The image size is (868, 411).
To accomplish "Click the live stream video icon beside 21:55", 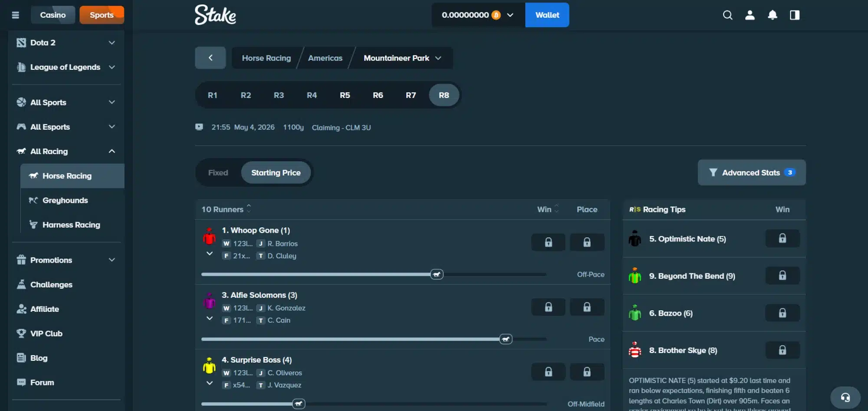I will [199, 127].
